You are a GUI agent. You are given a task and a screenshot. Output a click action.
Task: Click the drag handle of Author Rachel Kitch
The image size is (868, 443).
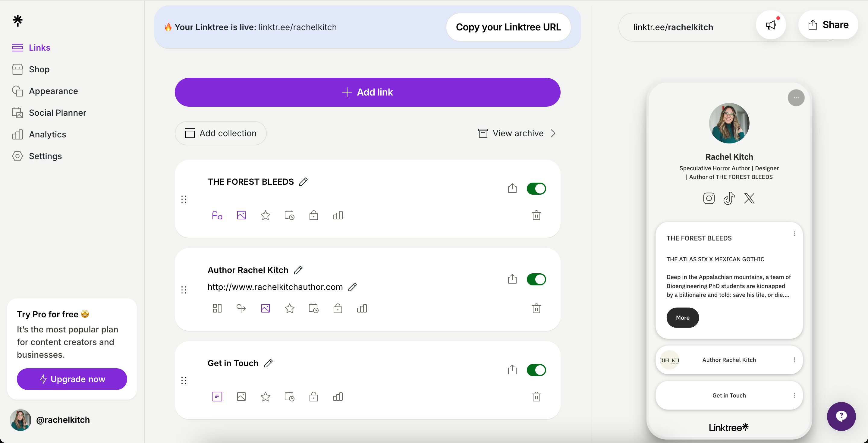coord(184,290)
